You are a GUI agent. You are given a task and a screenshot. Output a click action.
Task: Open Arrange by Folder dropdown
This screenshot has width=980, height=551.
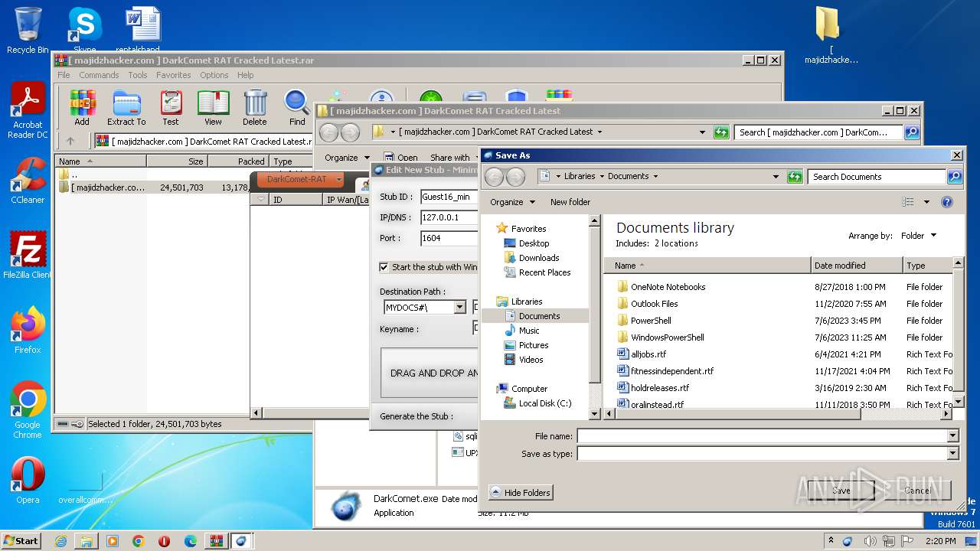[x=919, y=236]
